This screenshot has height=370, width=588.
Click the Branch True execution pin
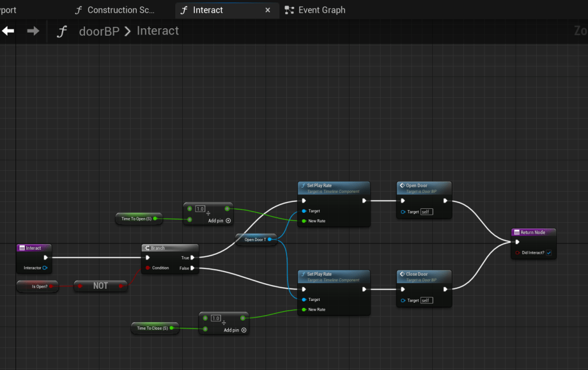point(193,258)
